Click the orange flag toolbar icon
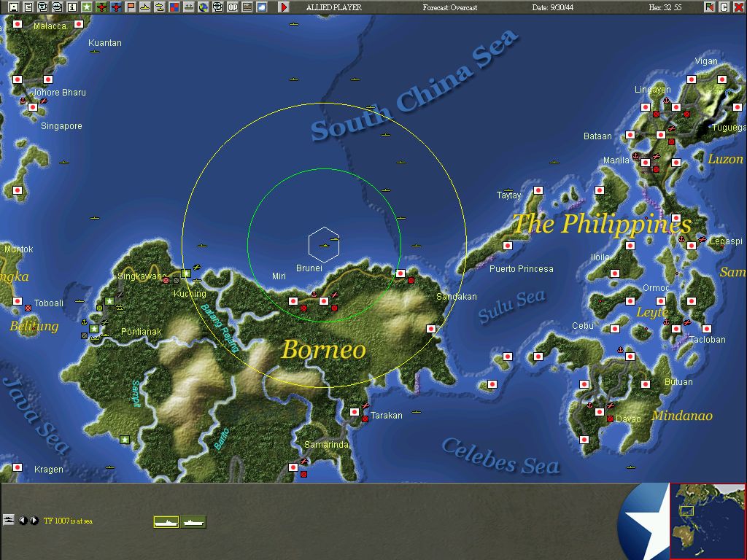Image resolution: width=747 pixels, height=560 pixels. click(x=130, y=7)
